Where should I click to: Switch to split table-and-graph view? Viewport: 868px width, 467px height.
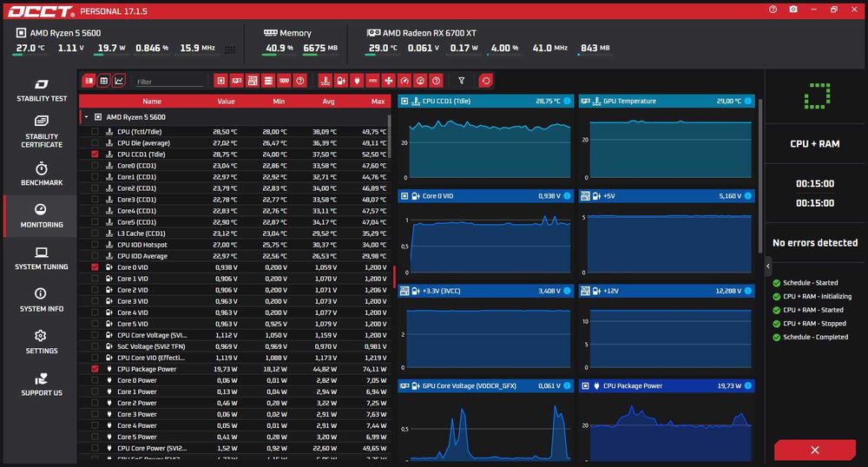(89, 81)
